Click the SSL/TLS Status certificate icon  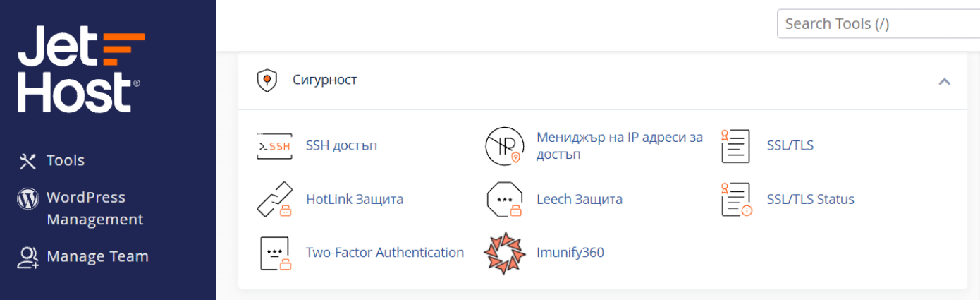pyautogui.click(x=736, y=200)
